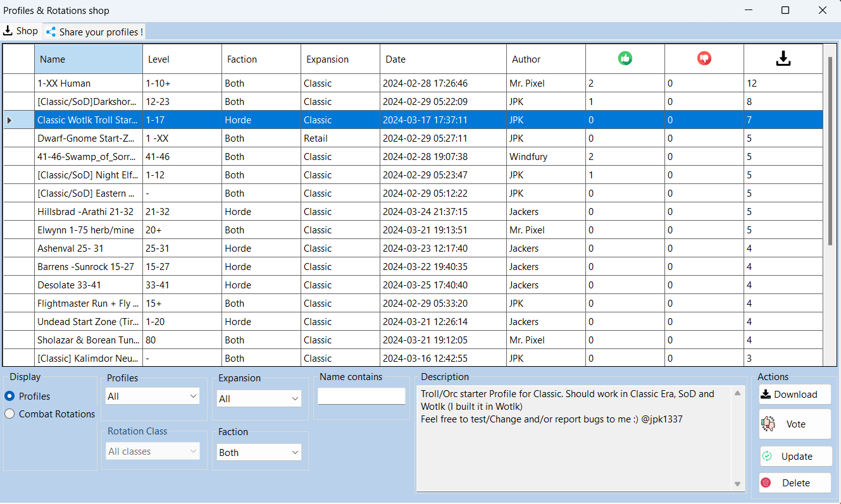Expand the Expansion filter dropdown
This screenshot has width=841, height=504.
click(x=258, y=399)
